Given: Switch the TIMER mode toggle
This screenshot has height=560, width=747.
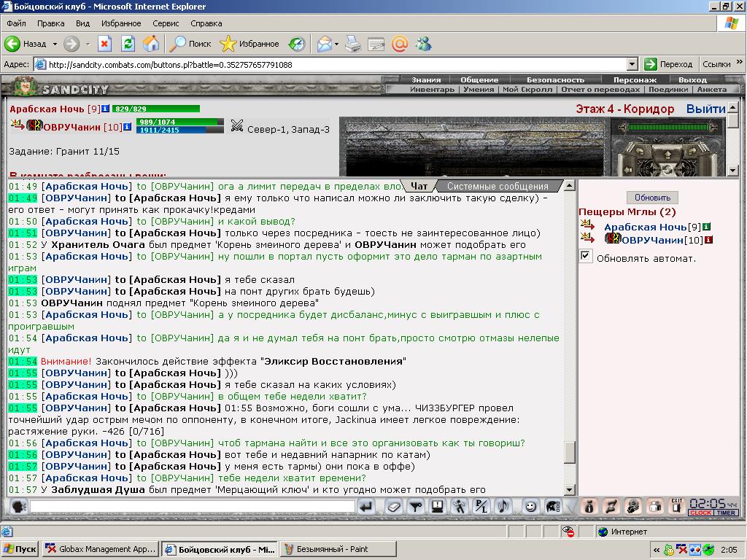Looking at the screenshot, I should 726,513.
